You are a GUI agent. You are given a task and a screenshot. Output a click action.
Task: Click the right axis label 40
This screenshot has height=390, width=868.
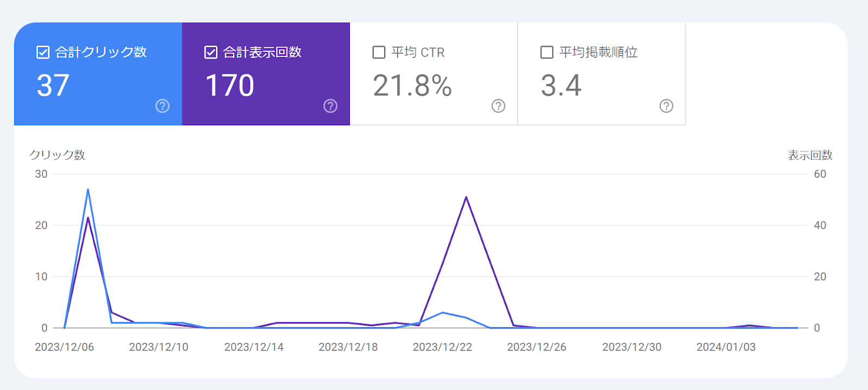tap(820, 225)
